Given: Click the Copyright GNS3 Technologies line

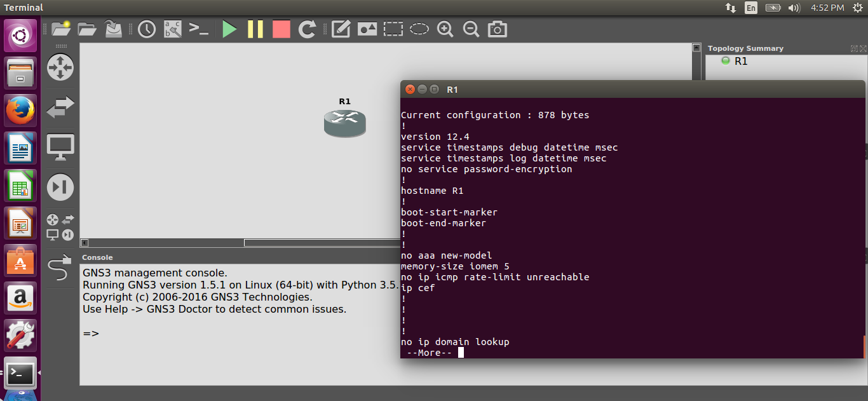Looking at the screenshot, I should pos(198,297).
